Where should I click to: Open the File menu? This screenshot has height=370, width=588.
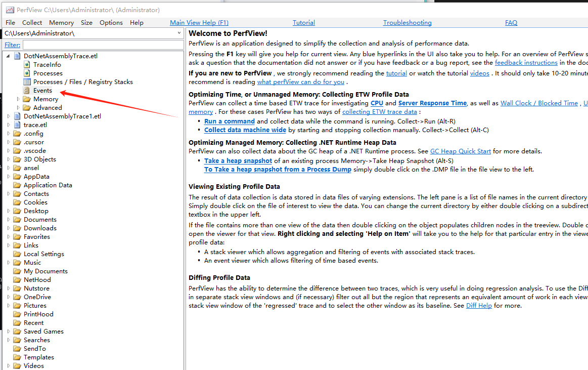(11, 22)
